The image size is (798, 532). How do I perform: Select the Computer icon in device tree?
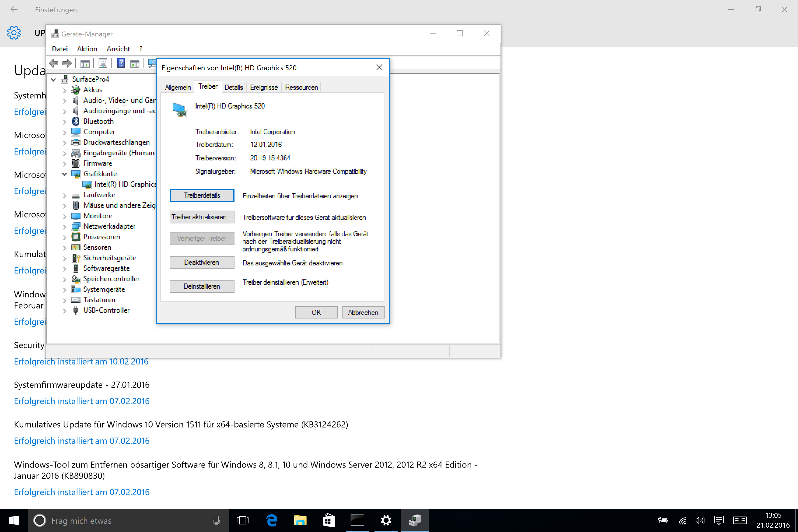(x=76, y=132)
